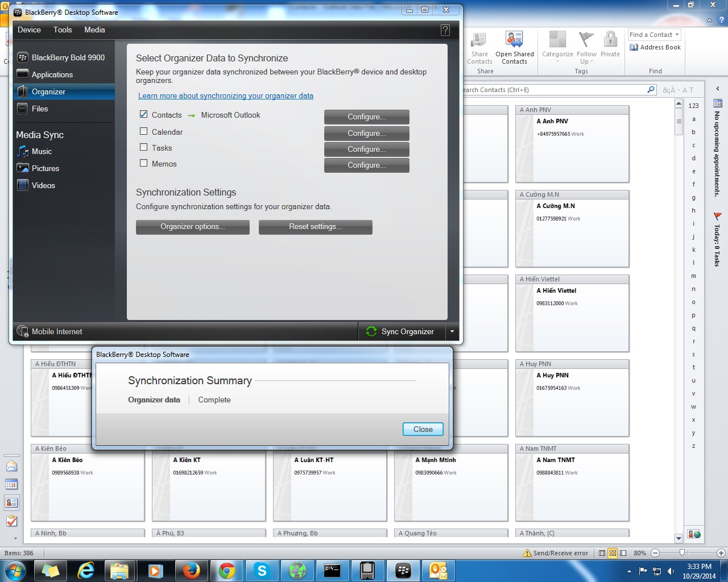Open BlackBerry Bold 9900 device page
This screenshot has width=728, height=582.
pyautogui.click(x=61, y=57)
